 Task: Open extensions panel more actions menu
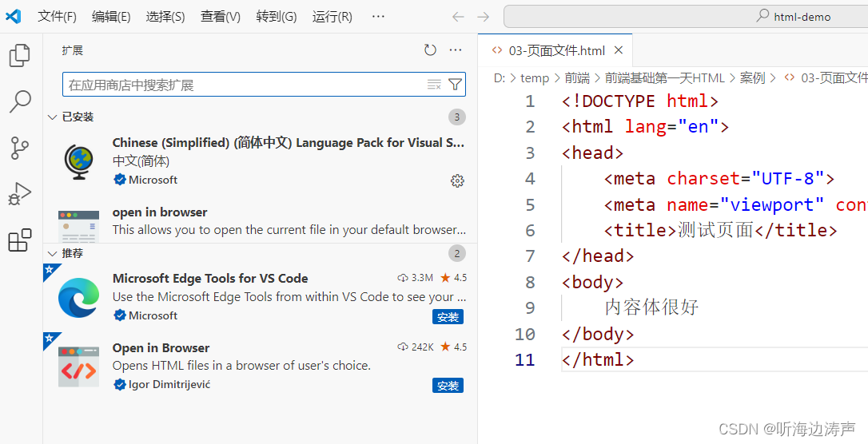456,50
